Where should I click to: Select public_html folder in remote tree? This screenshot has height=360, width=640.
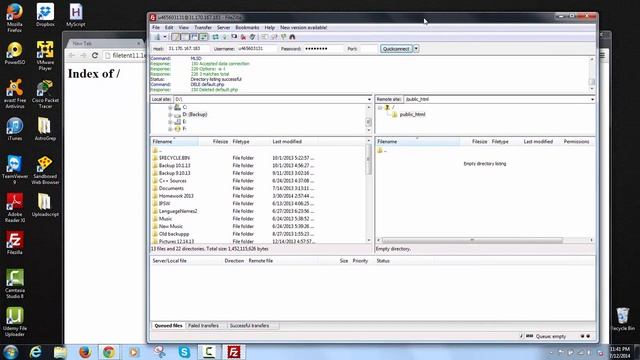(x=412, y=115)
